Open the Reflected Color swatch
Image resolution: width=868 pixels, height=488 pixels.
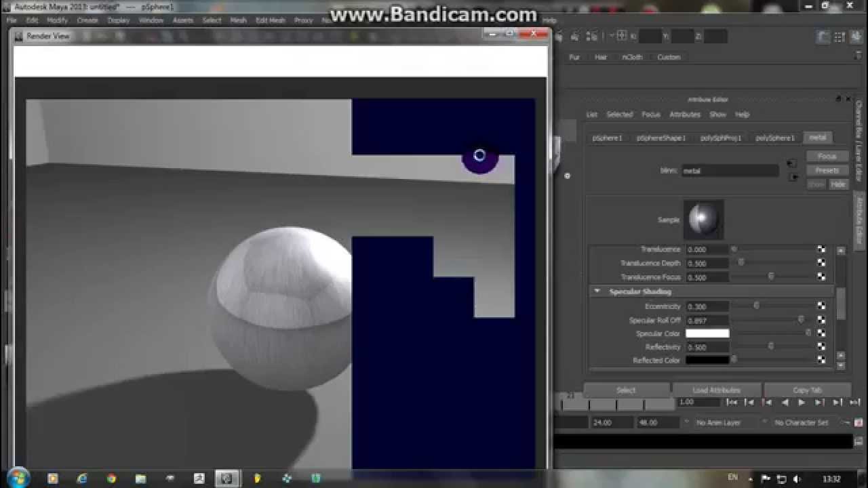tap(707, 361)
